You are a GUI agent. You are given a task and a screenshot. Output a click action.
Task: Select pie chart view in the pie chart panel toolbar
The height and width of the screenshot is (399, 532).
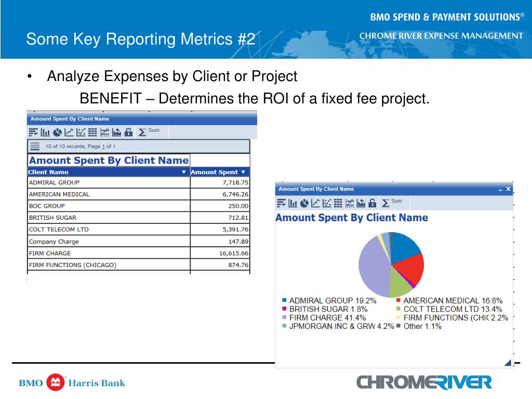pos(304,203)
